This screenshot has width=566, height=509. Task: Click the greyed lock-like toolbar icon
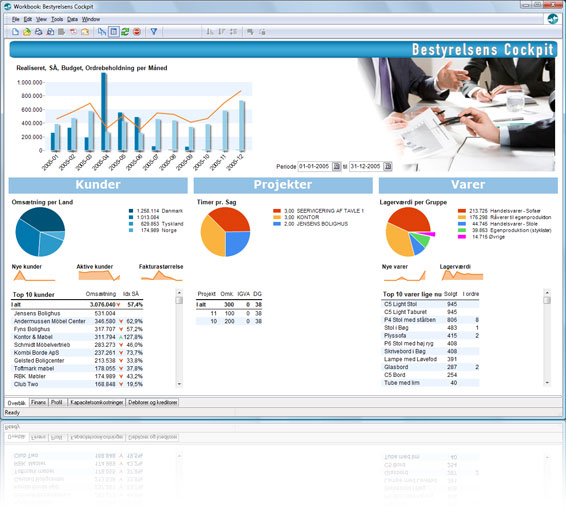tap(262, 32)
